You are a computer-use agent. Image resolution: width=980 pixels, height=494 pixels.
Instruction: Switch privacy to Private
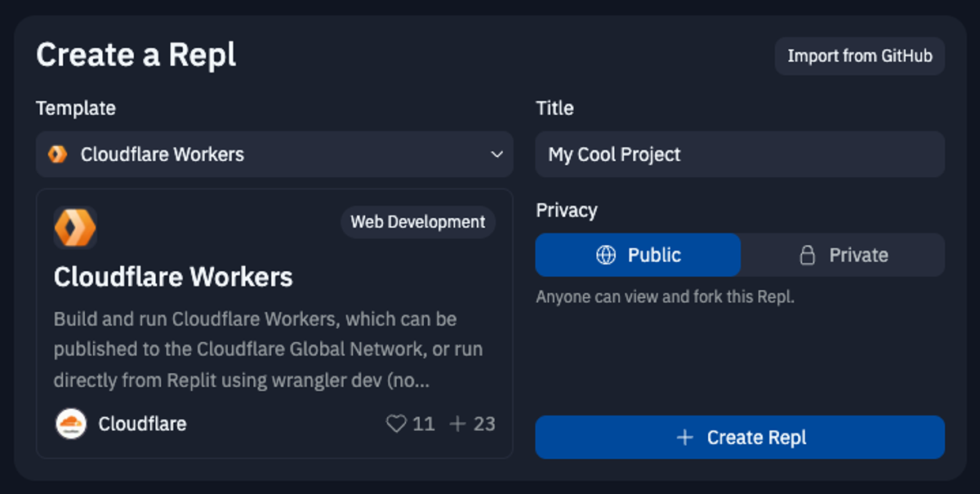843,255
